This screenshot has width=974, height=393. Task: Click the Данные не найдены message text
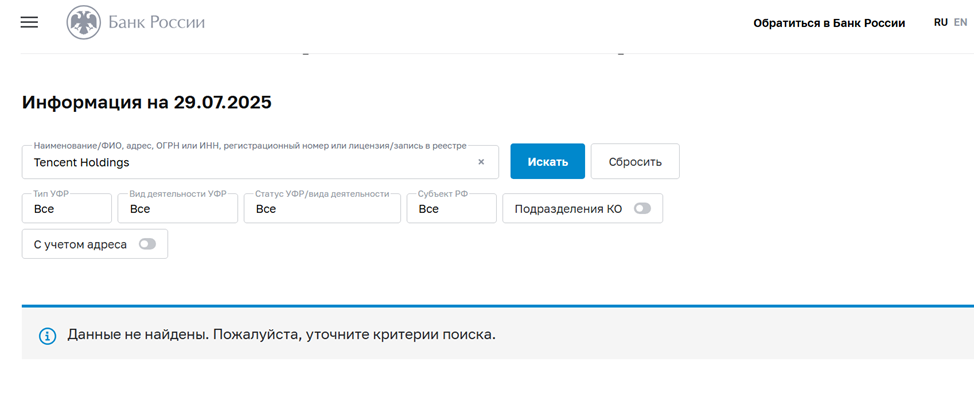tap(281, 335)
